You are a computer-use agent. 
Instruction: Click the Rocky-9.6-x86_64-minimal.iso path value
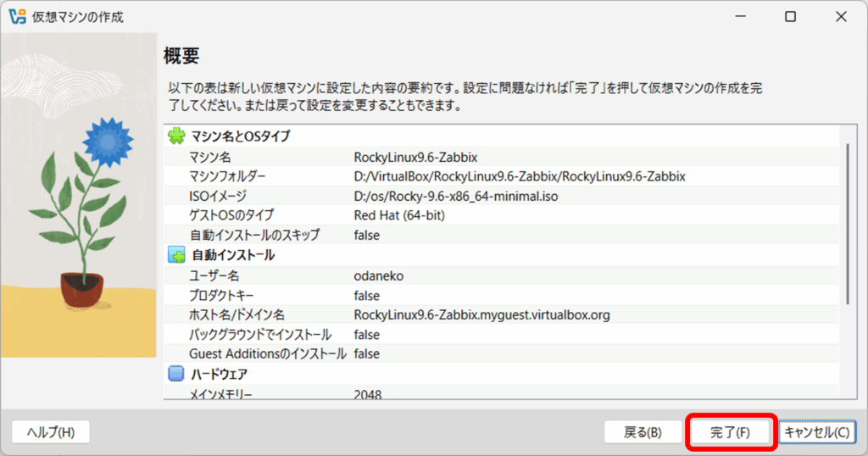(456, 196)
